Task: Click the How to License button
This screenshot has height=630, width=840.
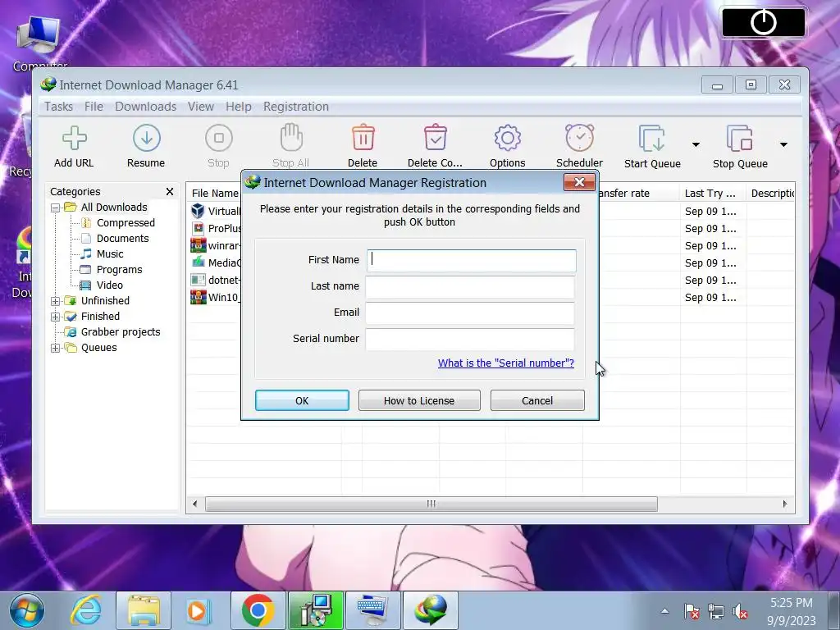Action: (419, 400)
